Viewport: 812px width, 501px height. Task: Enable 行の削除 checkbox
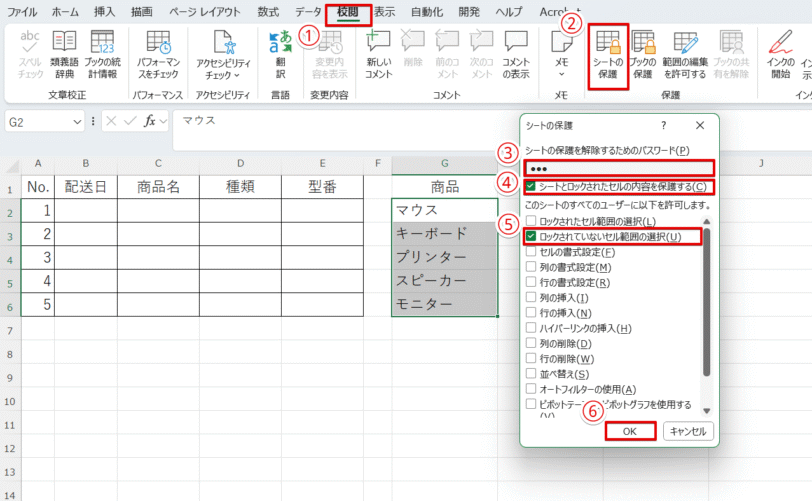tap(531, 359)
